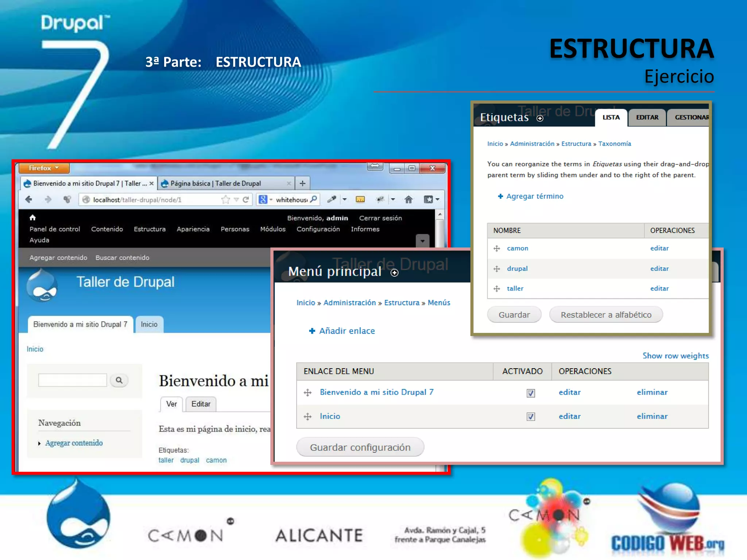Click Show row weights link
This screenshot has width=747, height=560.
676,355
